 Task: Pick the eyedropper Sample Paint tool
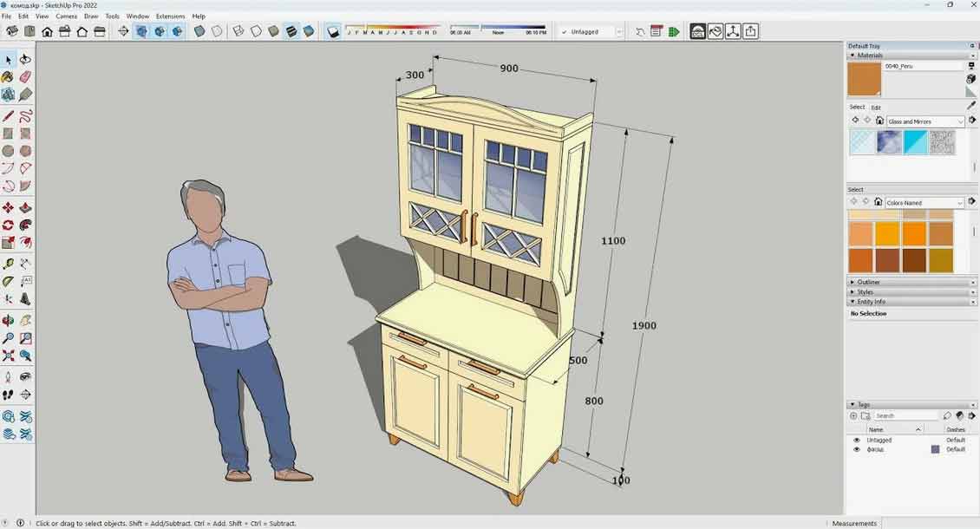[971, 107]
